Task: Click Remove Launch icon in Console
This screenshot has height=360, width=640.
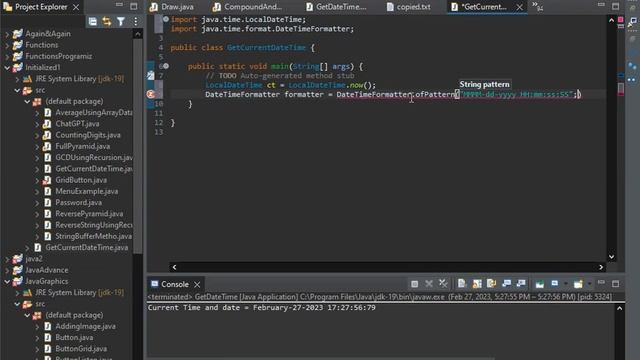Action: coord(429,284)
